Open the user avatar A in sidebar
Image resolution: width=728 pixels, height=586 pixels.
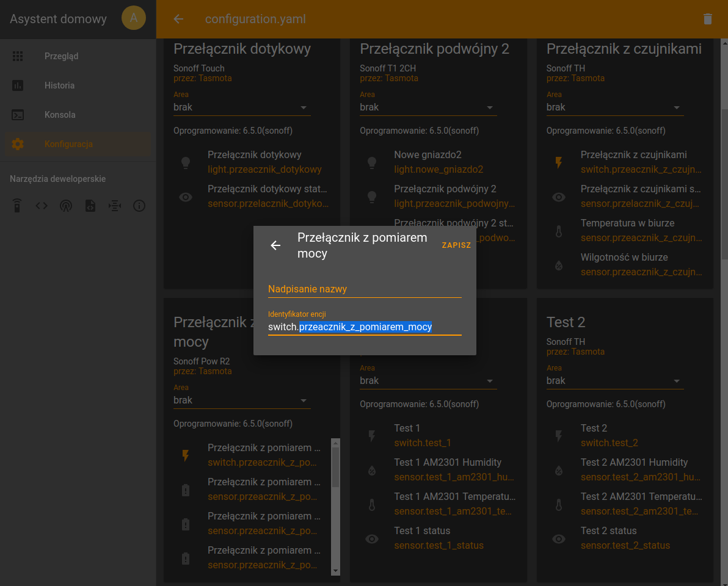(x=134, y=18)
